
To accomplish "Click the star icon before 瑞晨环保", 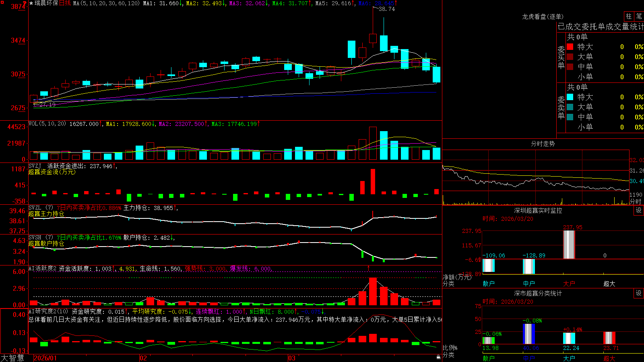I will pos(31,3).
